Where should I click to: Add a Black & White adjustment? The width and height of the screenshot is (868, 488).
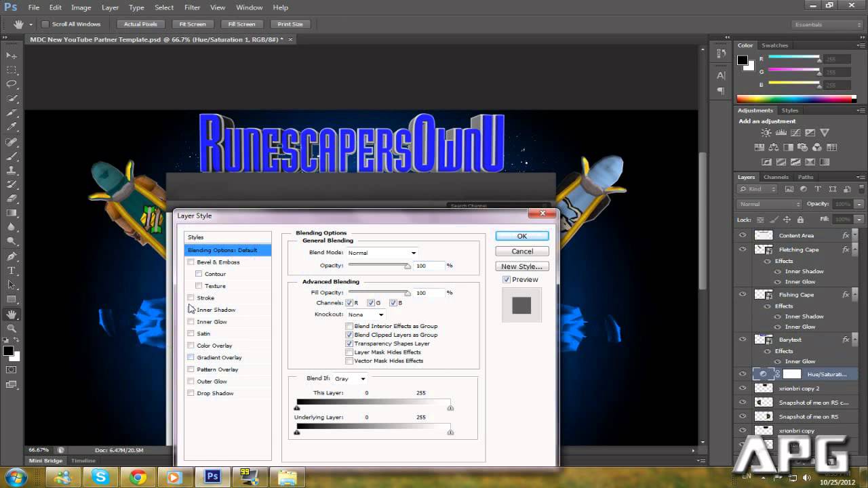[788, 147]
